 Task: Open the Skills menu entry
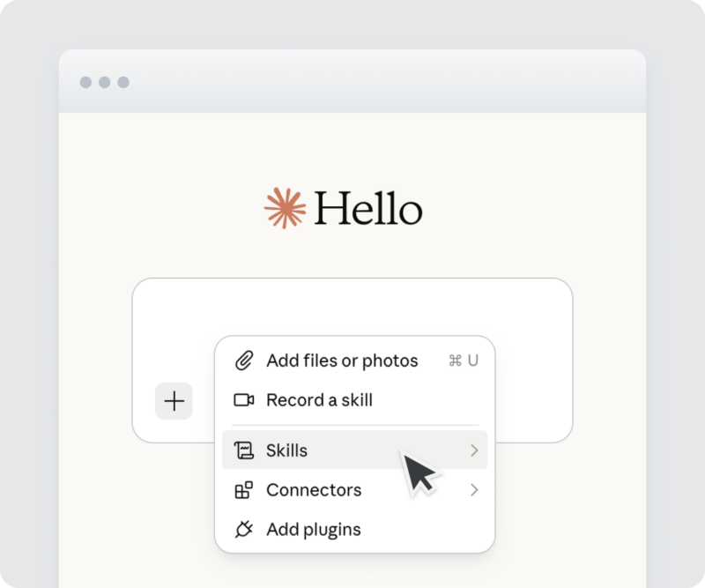(355, 450)
